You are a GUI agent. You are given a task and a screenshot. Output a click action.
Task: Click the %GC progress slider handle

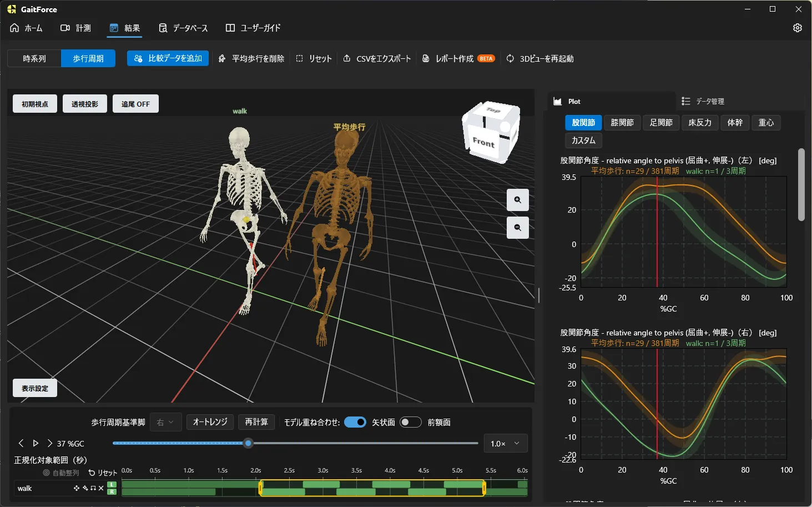coord(248,443)
